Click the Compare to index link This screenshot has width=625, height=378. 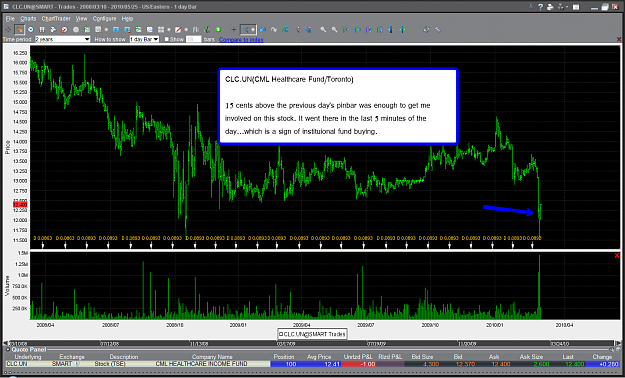[241, 39]
